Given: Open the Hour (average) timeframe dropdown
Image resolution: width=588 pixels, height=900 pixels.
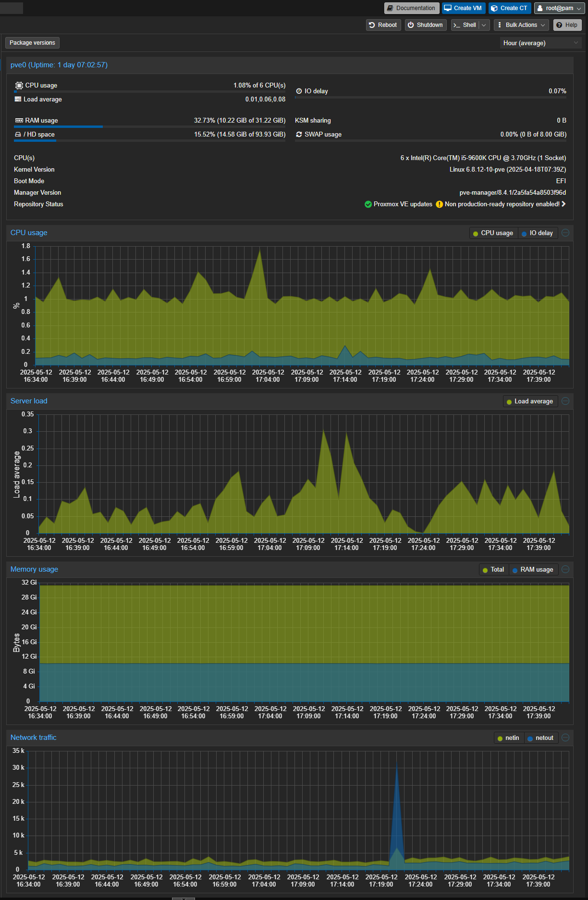Looking at the screenshot, I should click(x=540, y=43).
